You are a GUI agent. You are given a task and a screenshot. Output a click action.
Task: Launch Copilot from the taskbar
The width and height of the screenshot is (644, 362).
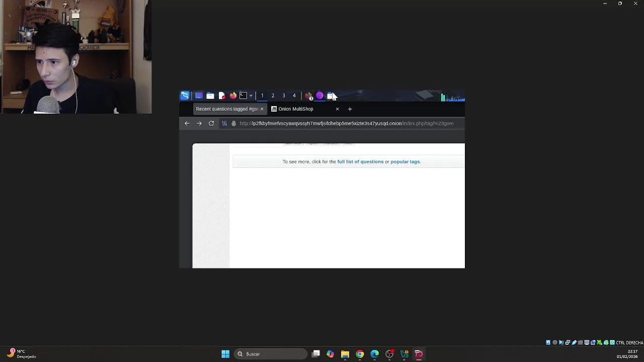click(x=330, y=354)
